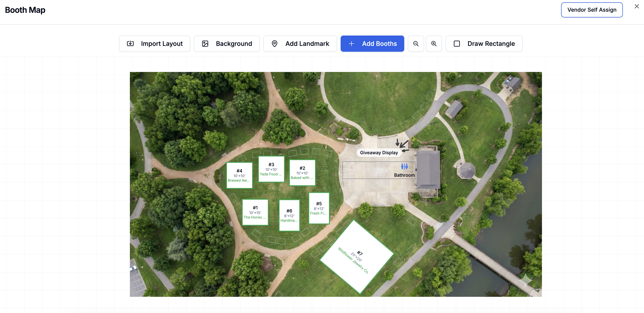The image size is (644, 313).
Task: Select booth #1 assigned to The Honey vendor
Action: tap(255, 212)
